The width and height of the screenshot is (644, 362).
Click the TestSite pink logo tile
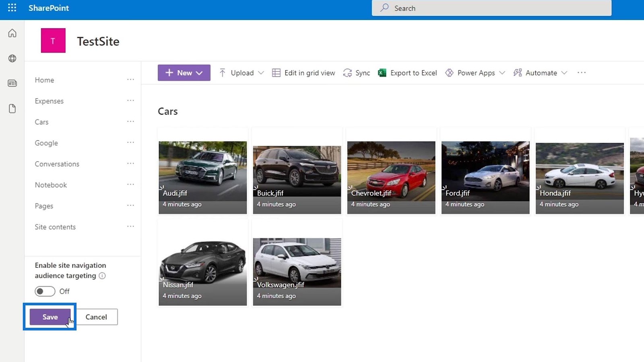pyautogui.click(x=53, y=41)
